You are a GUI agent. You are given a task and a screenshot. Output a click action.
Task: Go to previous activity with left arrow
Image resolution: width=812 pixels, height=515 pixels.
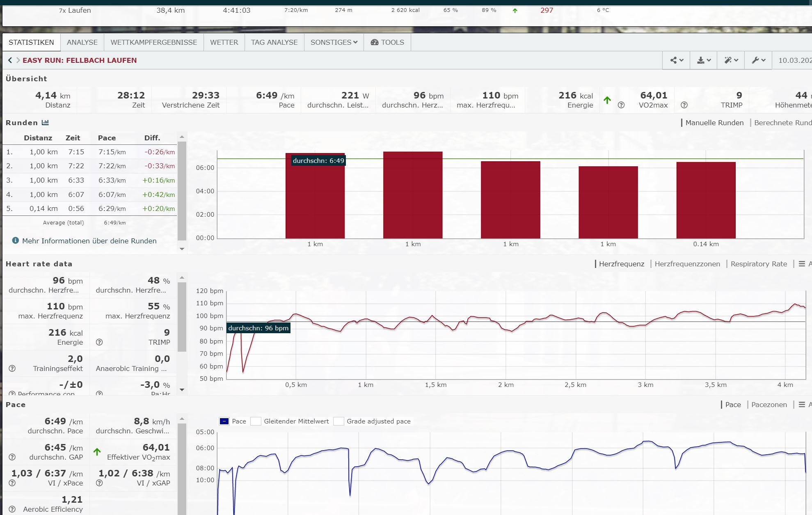[x=10, y=60]
